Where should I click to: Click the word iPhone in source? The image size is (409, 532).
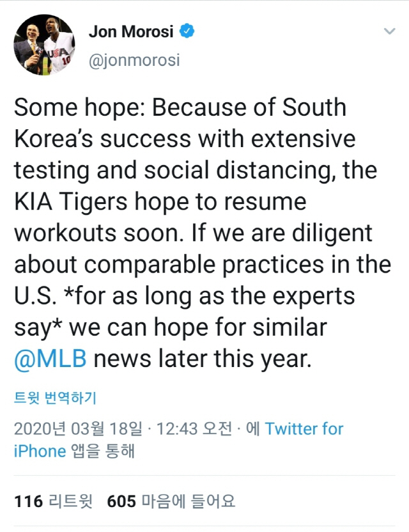[x=40, y=451]
